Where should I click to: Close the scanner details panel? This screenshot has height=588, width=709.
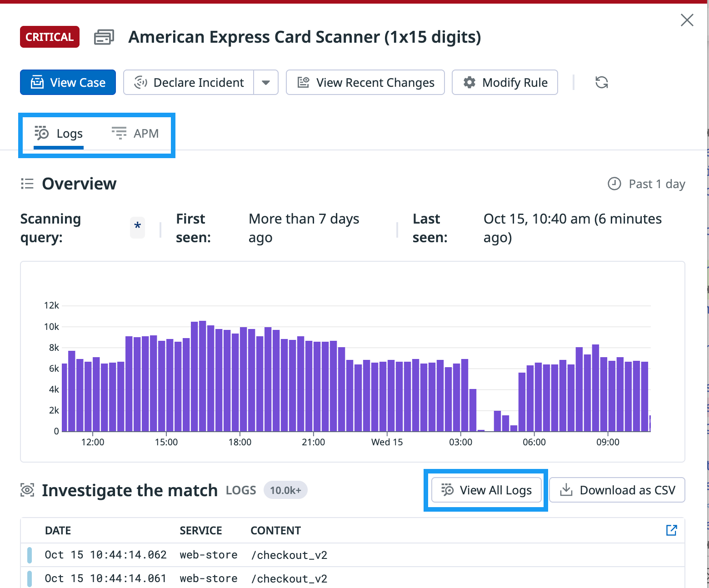point(687,20)
